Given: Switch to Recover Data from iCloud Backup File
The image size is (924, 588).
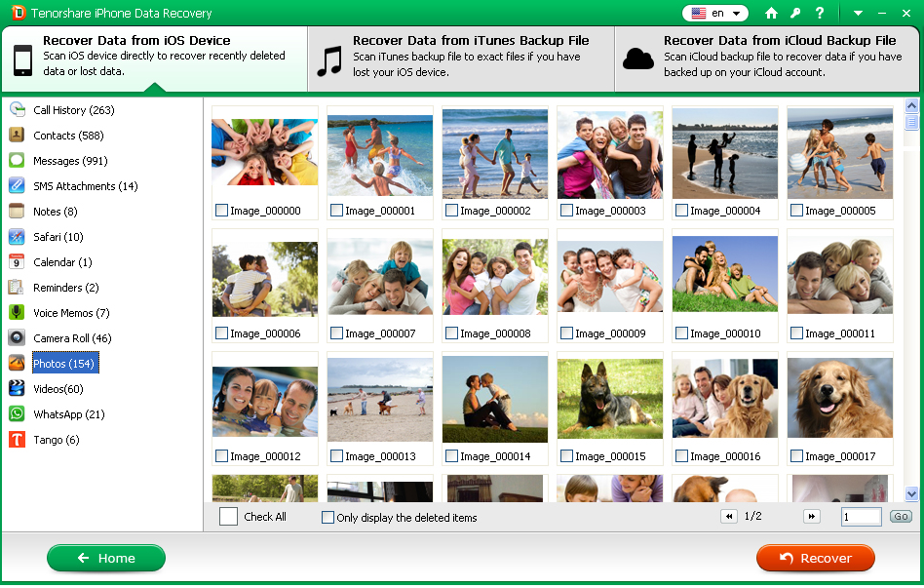Looking at the screenshot, I should click(x=768, y=59).
